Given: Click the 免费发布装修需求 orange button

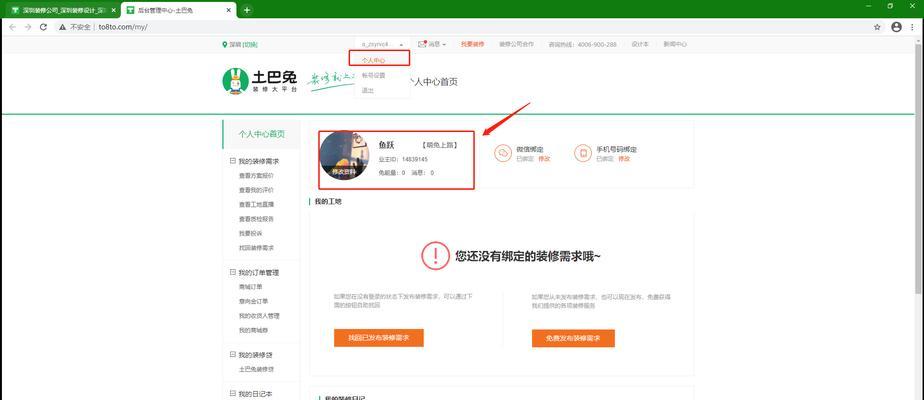Looking at the screenshot, I should tap(573, 338).
